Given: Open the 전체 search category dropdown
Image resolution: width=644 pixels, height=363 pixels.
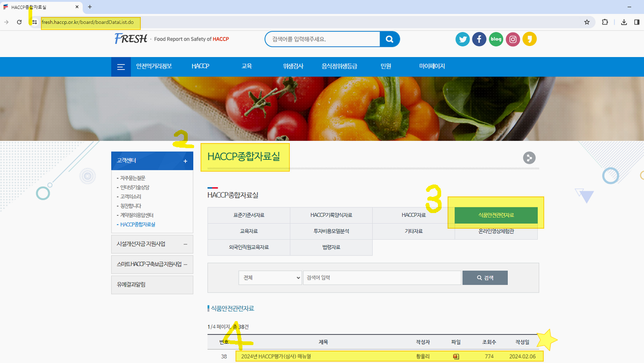Looking at the screenshot, I should pyautogui.click(x=270, y=277).
